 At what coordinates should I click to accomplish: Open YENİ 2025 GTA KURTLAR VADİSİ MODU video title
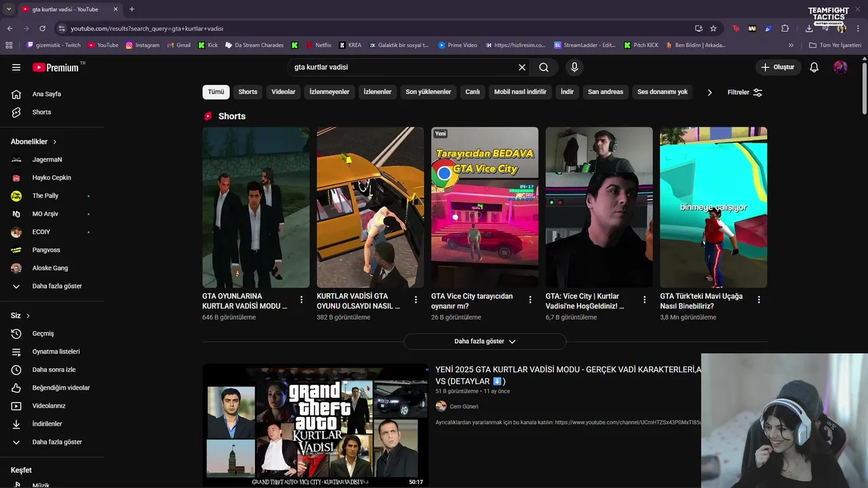[568, 375]
